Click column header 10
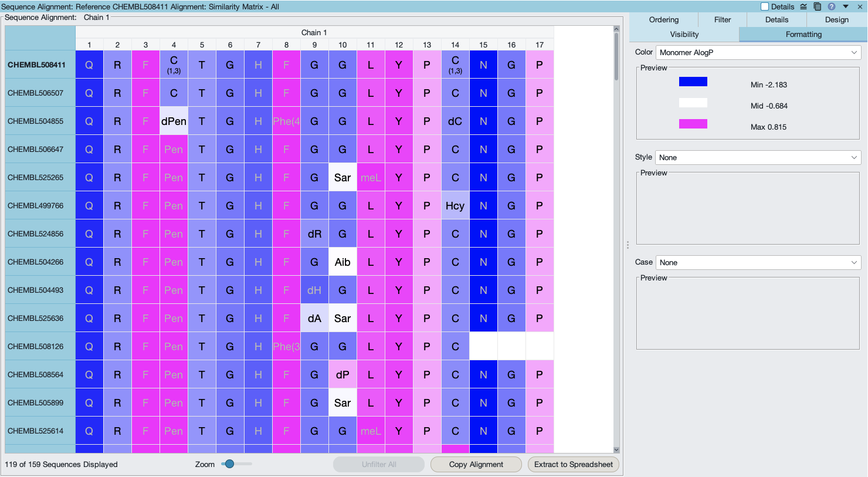Screen dimensions: 868x477 (x=343, y=45)
